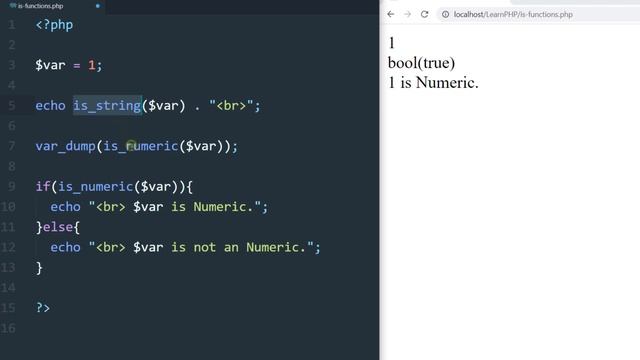
Task: Click 'is_numeric' inside var_dump on line 7
Action: coord(140,146)
